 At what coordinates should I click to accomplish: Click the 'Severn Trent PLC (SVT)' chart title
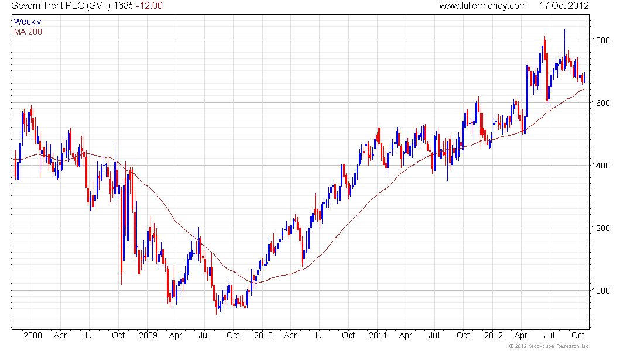(x=61, y=6)
